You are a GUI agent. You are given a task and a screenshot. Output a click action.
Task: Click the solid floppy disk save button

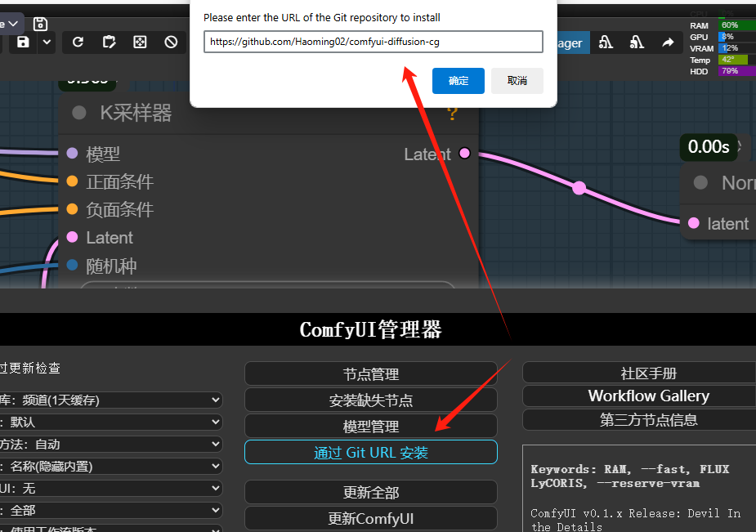tap(23, 42)
